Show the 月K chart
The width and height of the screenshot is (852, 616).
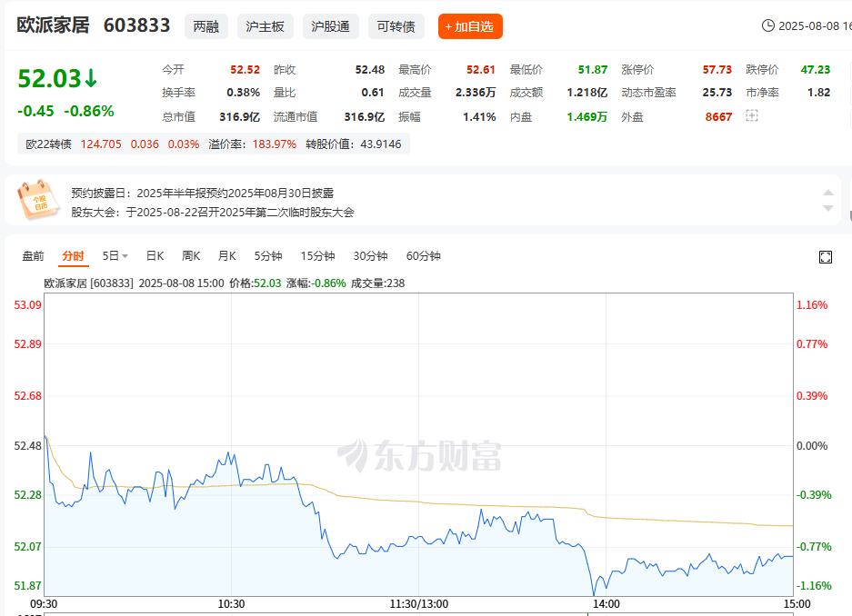[226, 256]
